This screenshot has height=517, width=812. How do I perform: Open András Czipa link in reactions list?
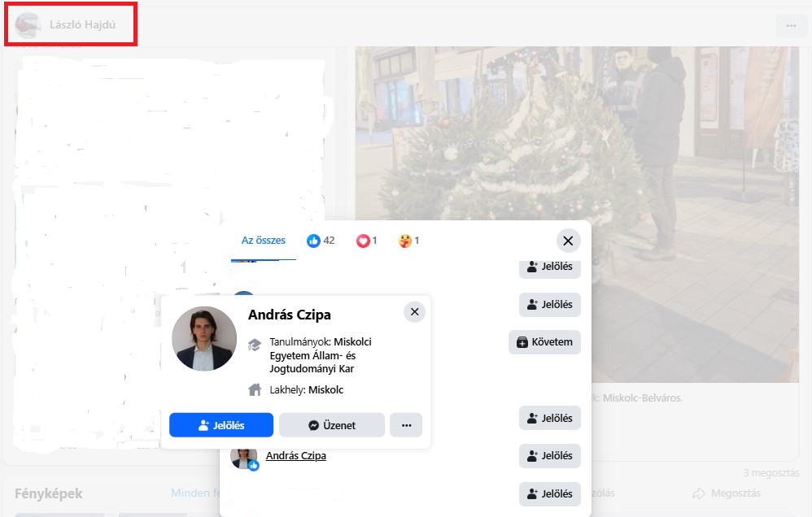(x=296, y=456)
